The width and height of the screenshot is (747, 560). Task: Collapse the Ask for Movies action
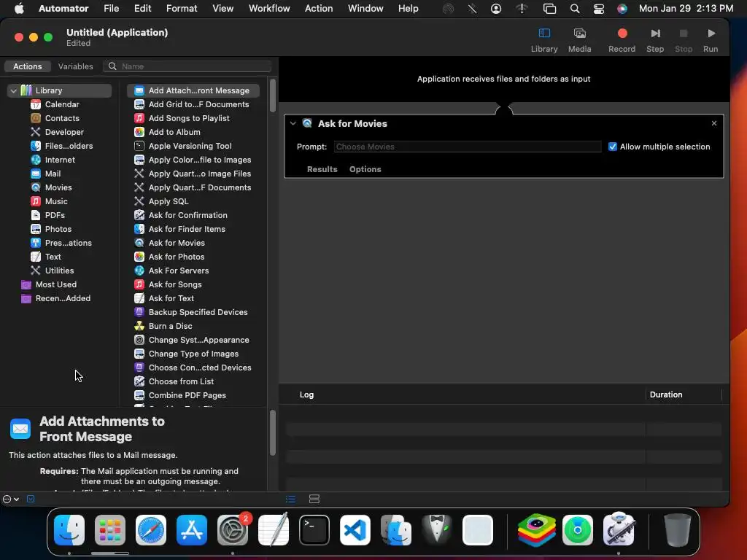293,123
